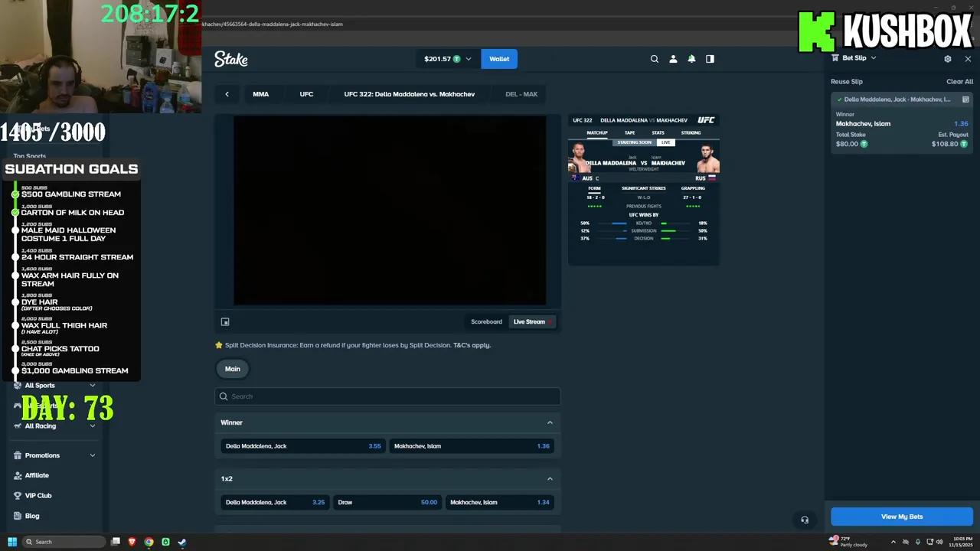980x551 pixels.
Task: Expand All Racing in the sidebar
Action: point(93,426)
